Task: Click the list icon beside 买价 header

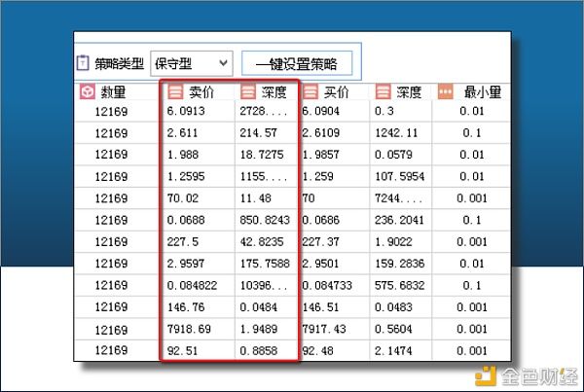Action: pos(310,91)
